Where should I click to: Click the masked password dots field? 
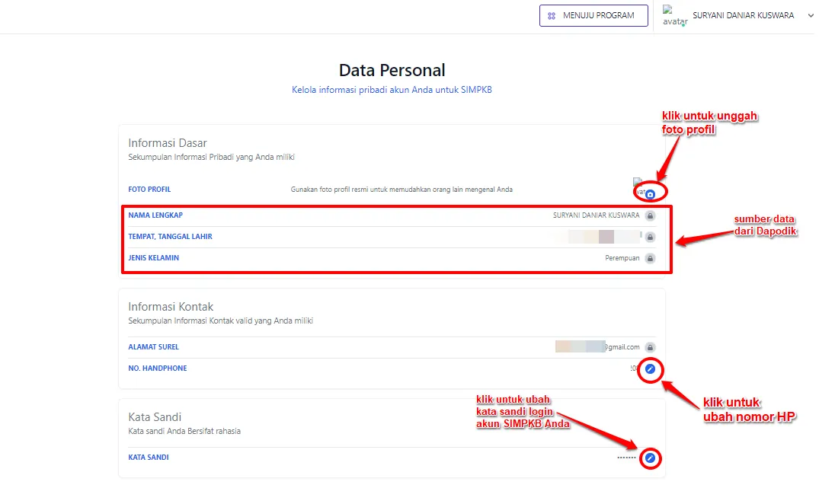point(626,458)
